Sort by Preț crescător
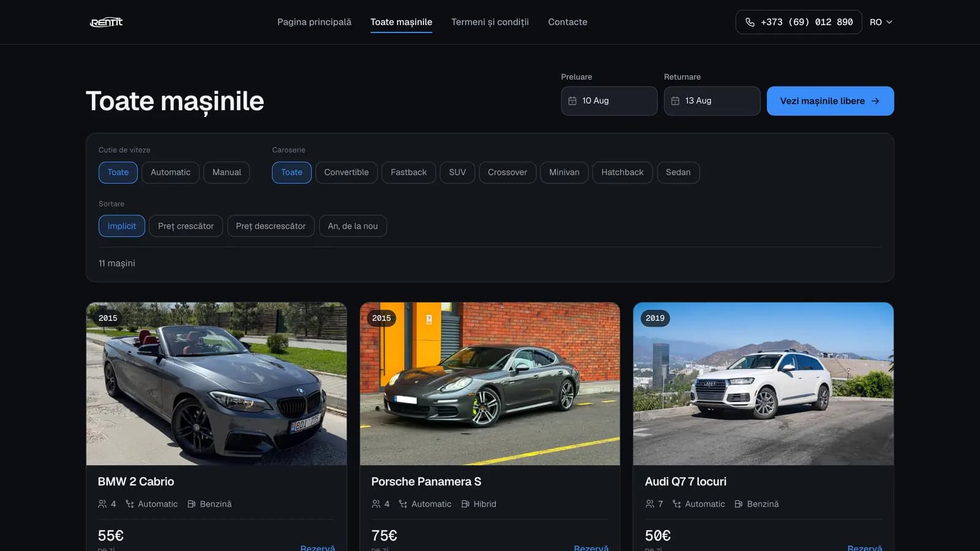980x551 pixels. (186, 226)
